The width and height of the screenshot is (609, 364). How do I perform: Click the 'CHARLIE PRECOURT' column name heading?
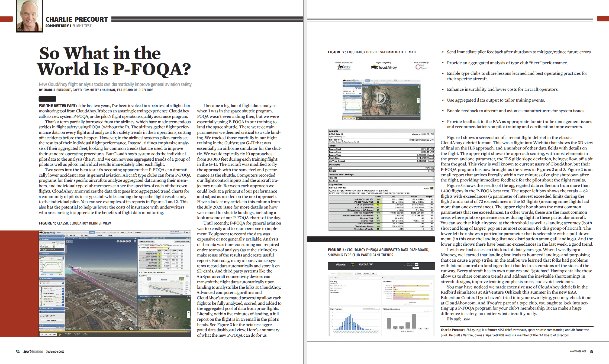click(x=77, y=19)
